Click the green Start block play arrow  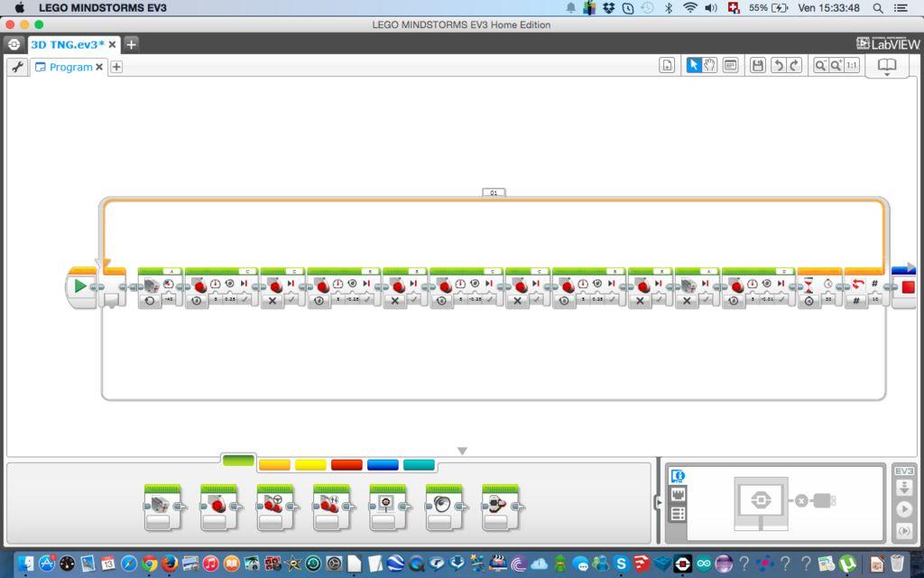[80, 286]
